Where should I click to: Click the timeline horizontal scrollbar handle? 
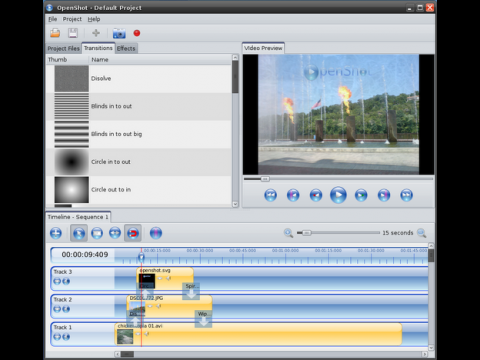click(x=127, y=354)
